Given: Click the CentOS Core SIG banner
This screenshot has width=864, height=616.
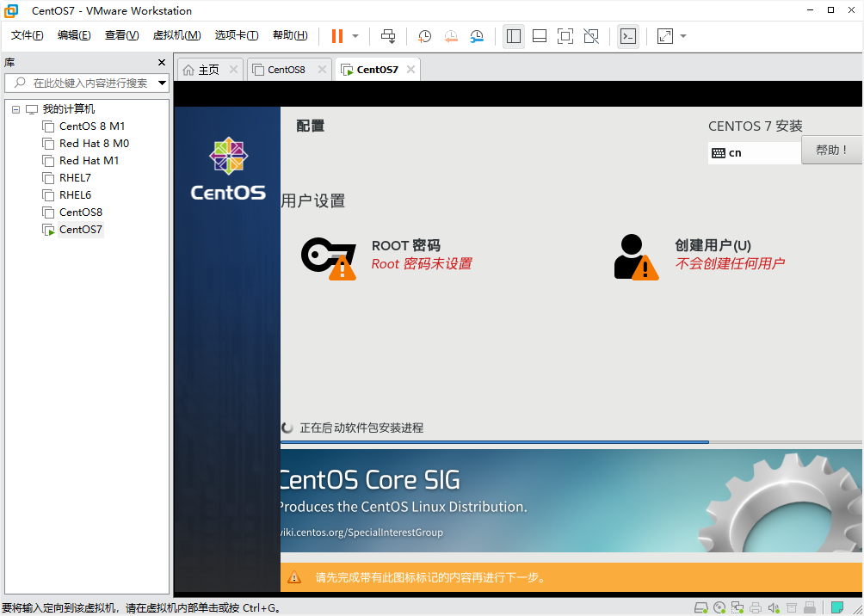Looking at the screenshot, I should pyautogui.click(x=571, y=501).
